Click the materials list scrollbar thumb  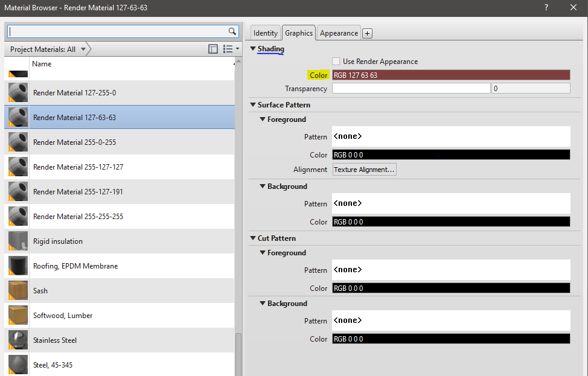(x=238, y=354)
